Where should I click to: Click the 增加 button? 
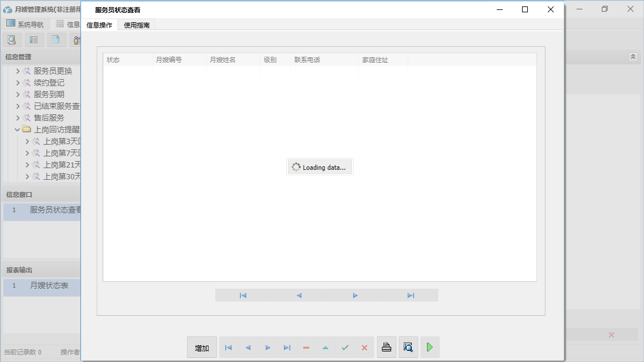tap(202, 347)
